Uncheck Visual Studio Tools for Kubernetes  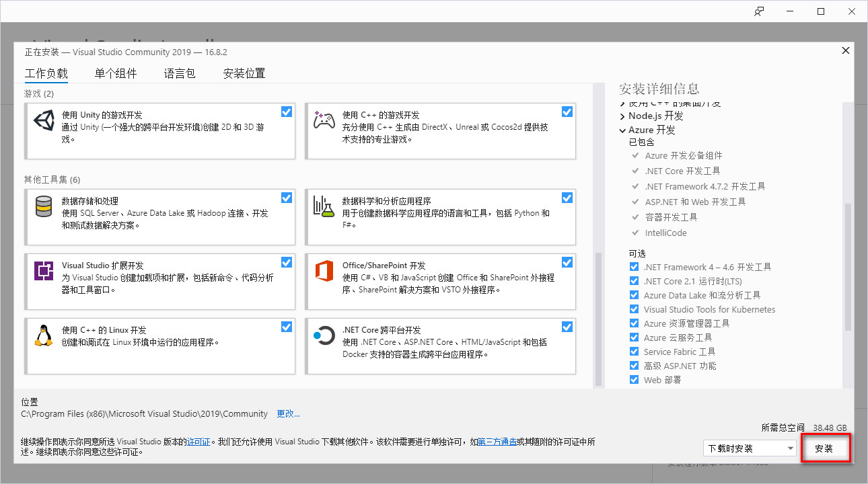point(633,309)
